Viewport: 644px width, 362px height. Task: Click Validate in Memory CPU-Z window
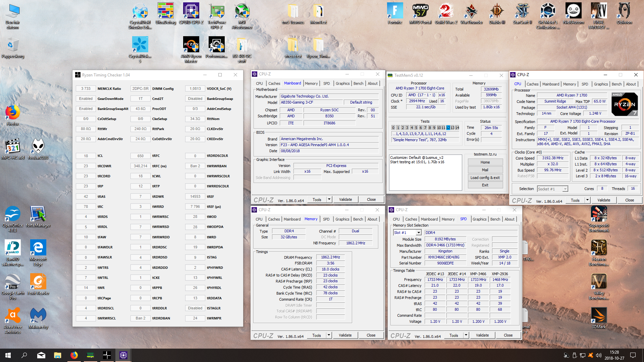[345, 335]
